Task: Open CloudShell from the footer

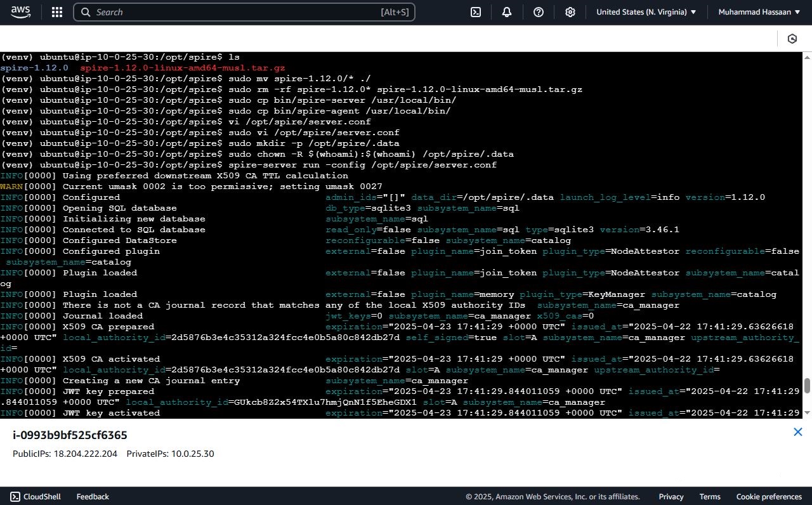Action: [35, 497]
